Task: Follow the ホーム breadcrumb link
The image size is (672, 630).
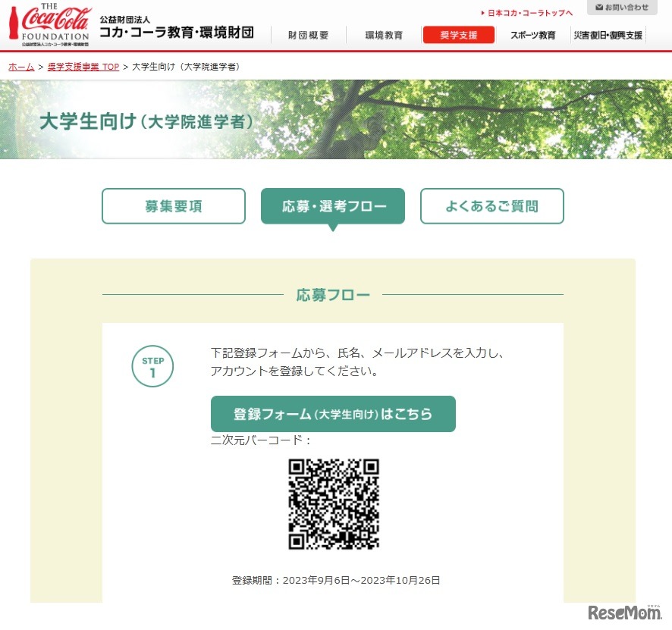Action: tap(21, 67)
